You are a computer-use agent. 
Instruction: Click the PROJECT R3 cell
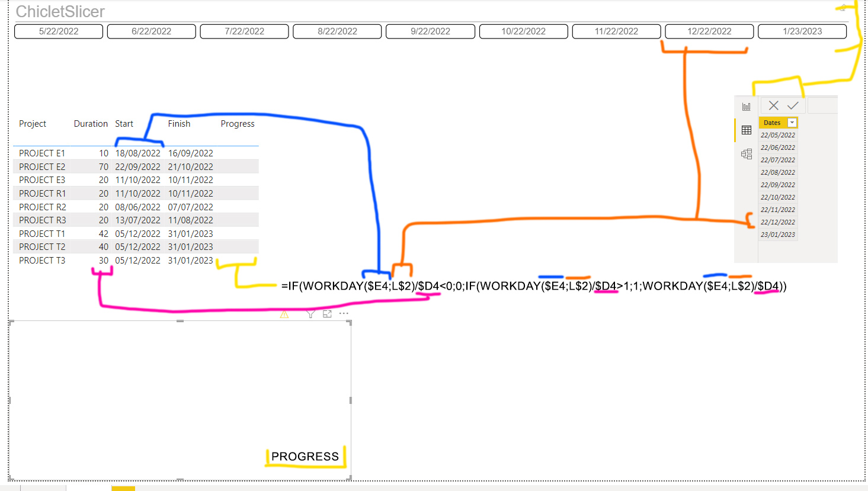pyautogui.click(x=43, y=220)
